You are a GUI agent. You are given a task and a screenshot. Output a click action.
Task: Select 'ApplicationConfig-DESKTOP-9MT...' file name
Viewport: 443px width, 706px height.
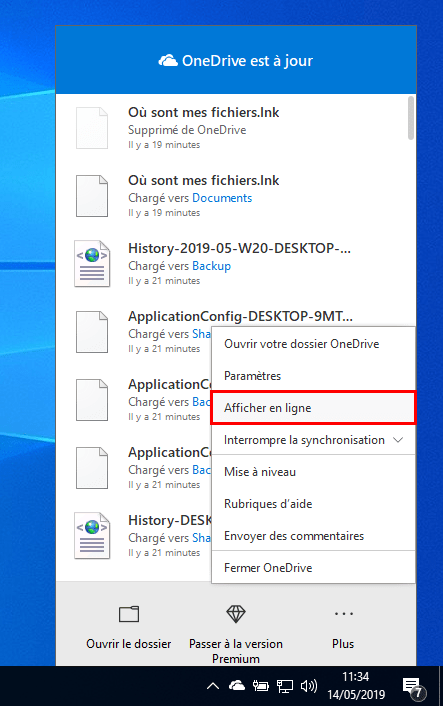240,316
